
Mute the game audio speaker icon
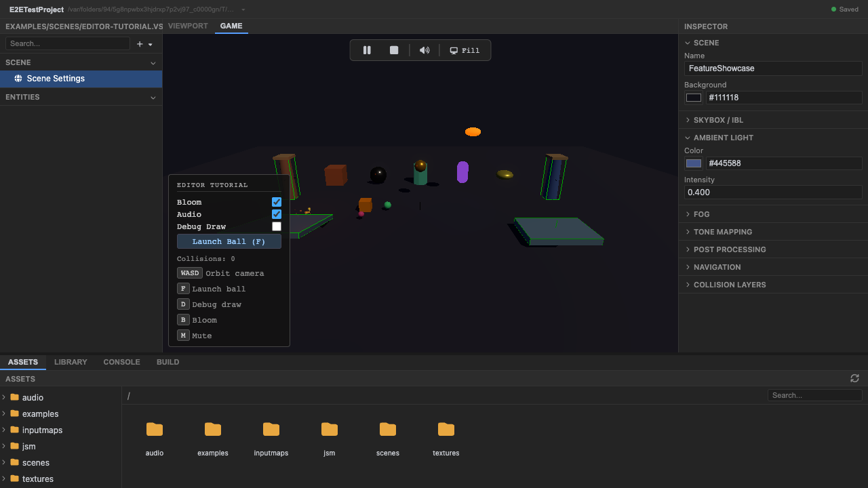(425, 50)
